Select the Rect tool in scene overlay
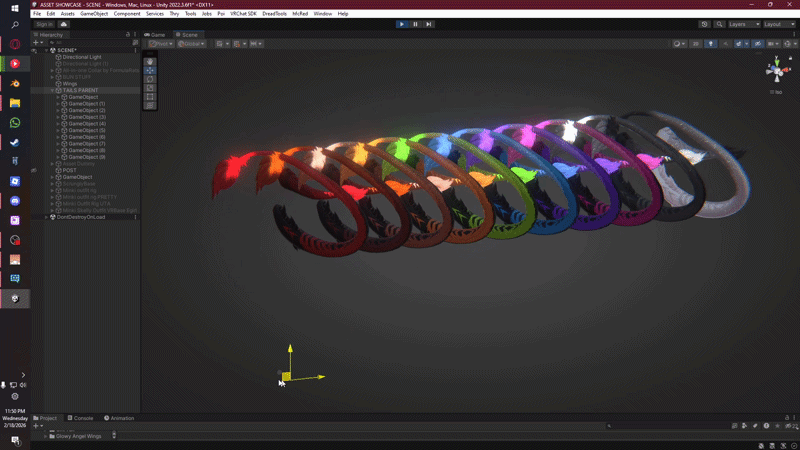The width and height of the screenshot is (800, 450). (150, 97)
